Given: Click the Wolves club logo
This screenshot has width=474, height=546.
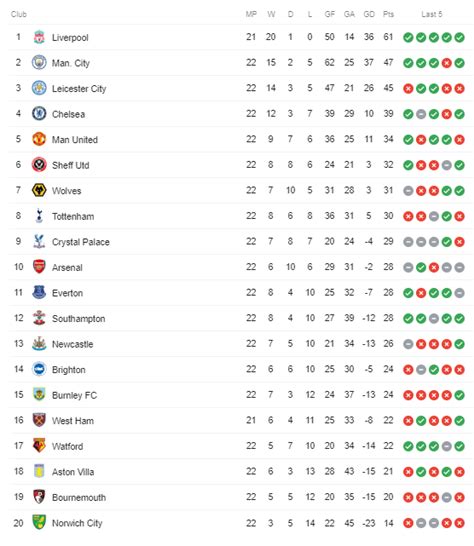Looking at the screenshot, I should (x=39, y=190).
